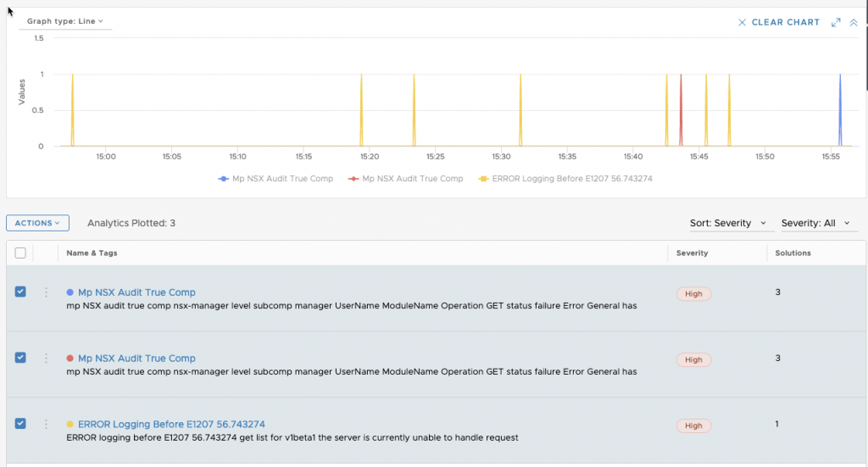
Task: Open the ACTIONS menu
Action: 37,223
